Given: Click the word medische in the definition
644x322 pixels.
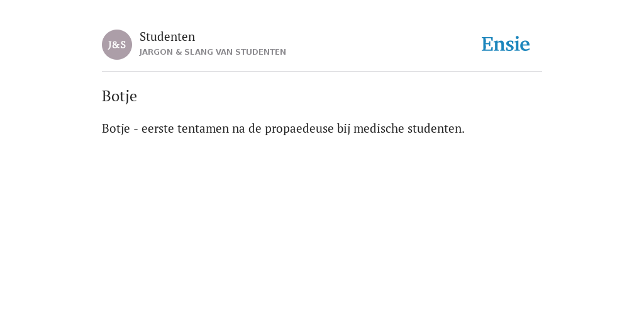Looking at the screenshot, I should (379, 128).
